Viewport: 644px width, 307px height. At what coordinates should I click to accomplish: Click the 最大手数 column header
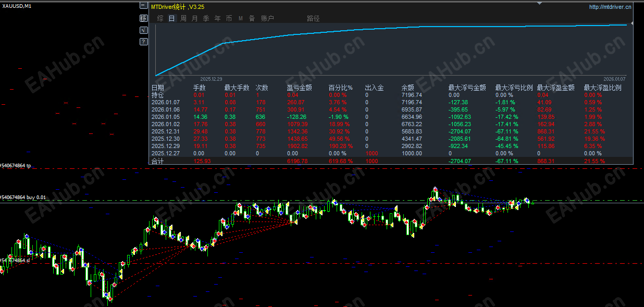point(237,88)
